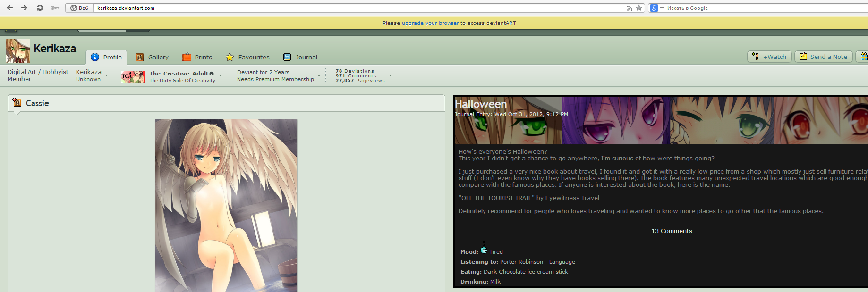868x292 pixels.
Task: Expand the Deviations statistics dropdown arrow
Action: (390, 75)
